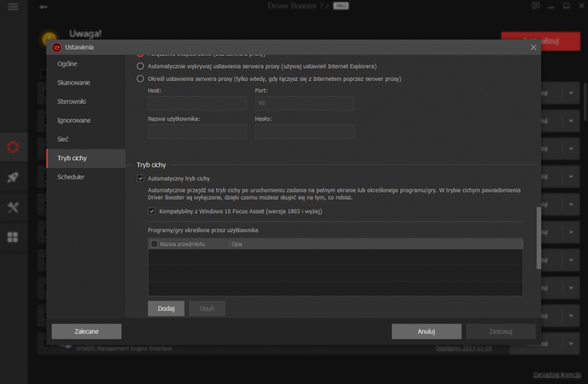
Task: Close the Ustawienia dialog
Action: coord(533,47)
